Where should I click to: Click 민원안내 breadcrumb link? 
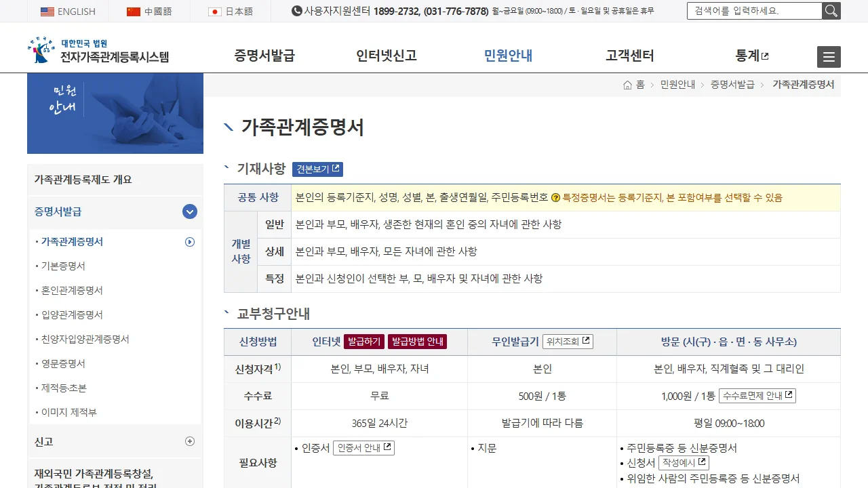tap(677, 85)
